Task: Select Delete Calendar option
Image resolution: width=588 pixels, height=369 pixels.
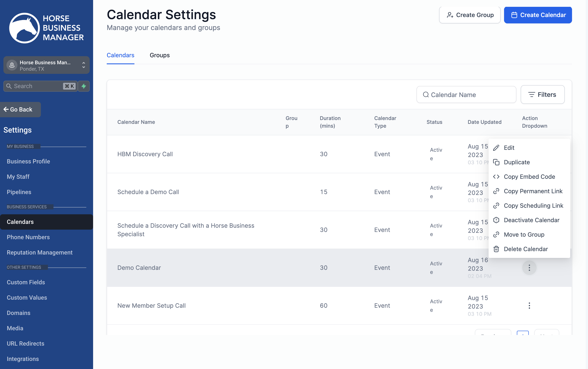Action: coord(529,249)
